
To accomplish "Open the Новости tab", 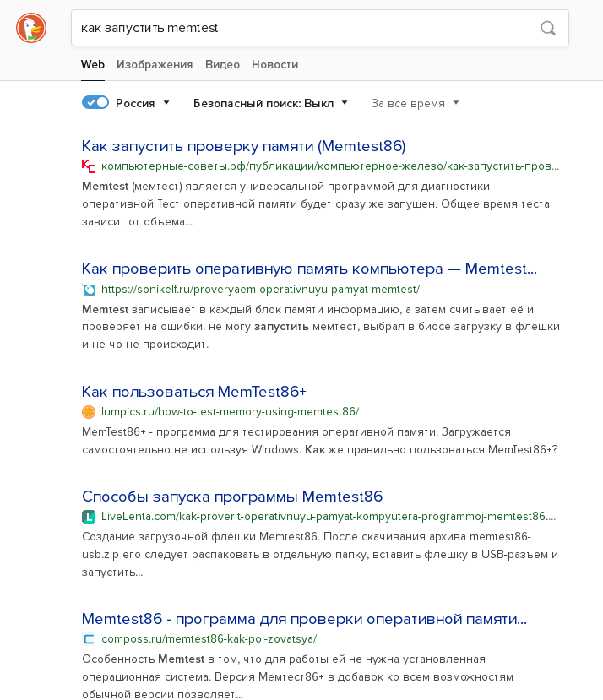I will (x=274, y=64).
